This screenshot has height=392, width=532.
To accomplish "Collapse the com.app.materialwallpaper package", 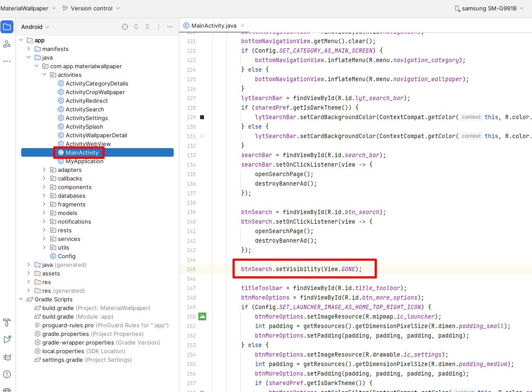I will click(37, 66).
